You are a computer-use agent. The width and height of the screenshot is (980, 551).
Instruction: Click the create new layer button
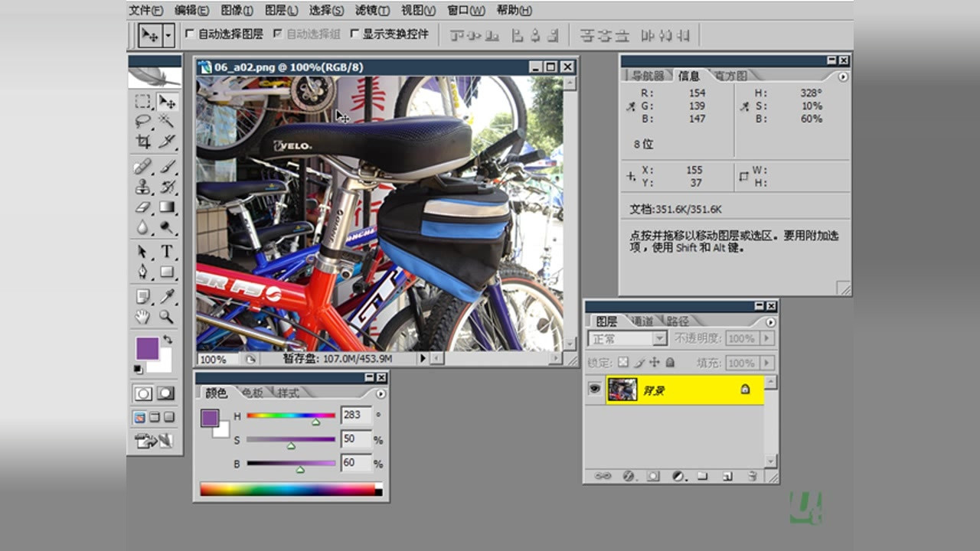coord(727,476)
